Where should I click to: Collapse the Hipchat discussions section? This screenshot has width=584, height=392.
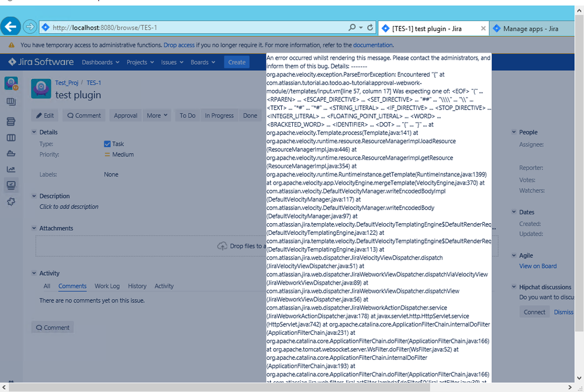[514, 287]
